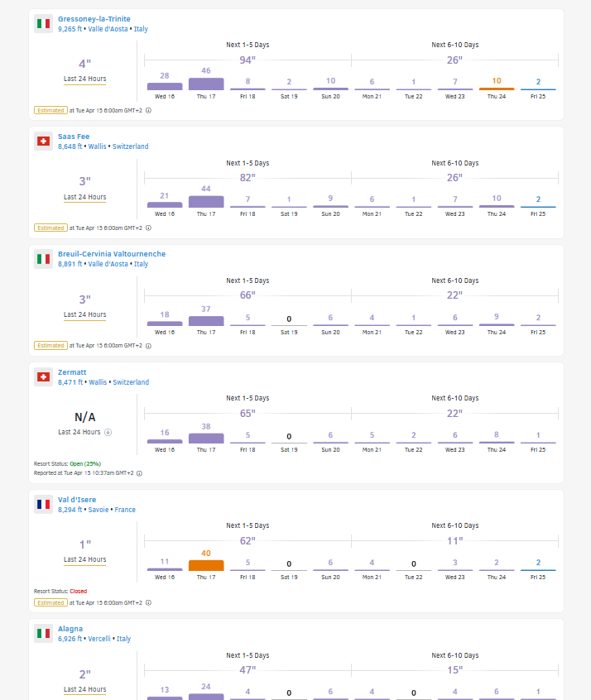This screenshot has width=591, height=700.
Task: Click the info icon after Gressoney-la-Trinite's estimated time
Action: point(148,110)
